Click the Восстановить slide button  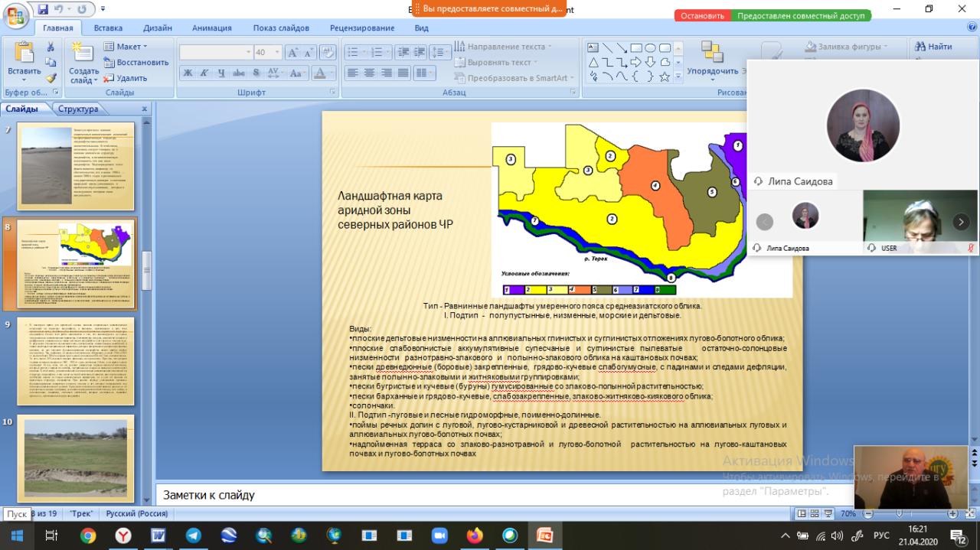(x=136, y=62)
